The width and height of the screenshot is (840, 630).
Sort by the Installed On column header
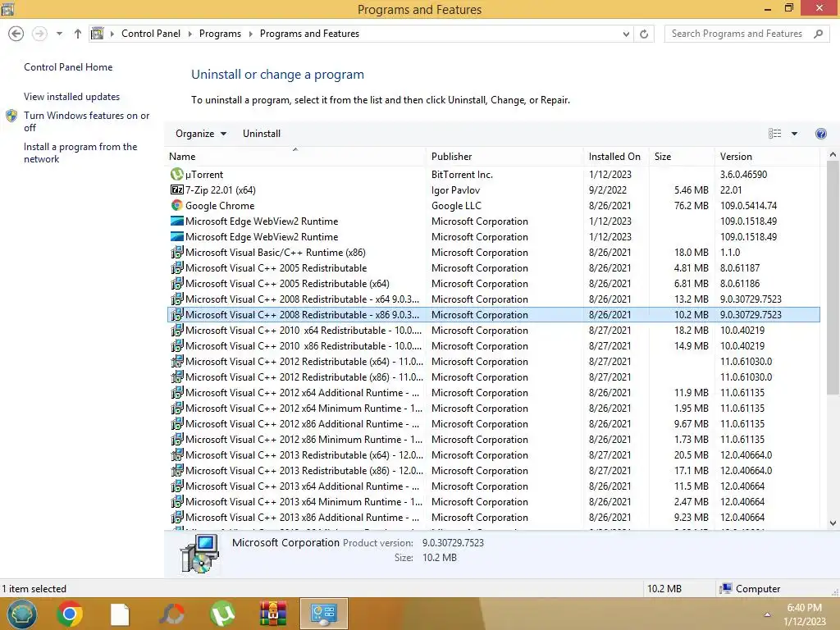614,157
